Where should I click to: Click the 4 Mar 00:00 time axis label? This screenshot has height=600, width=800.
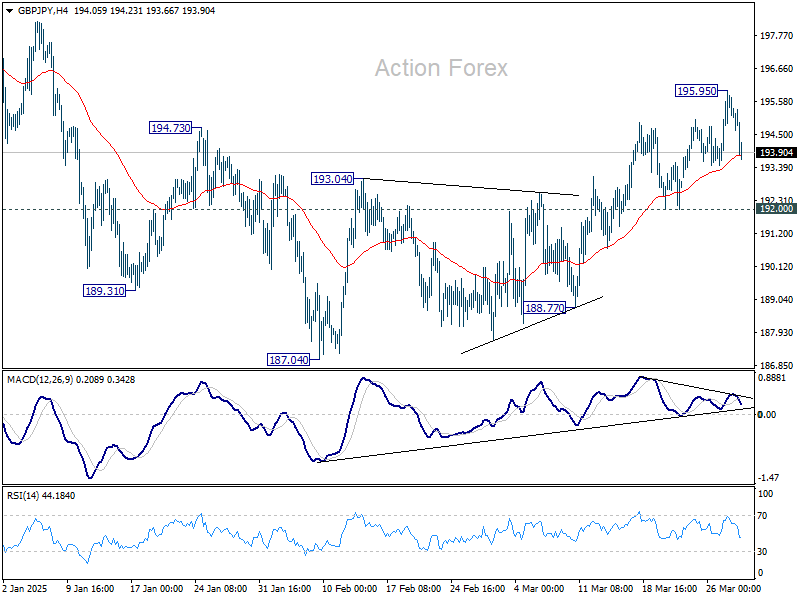540,588
